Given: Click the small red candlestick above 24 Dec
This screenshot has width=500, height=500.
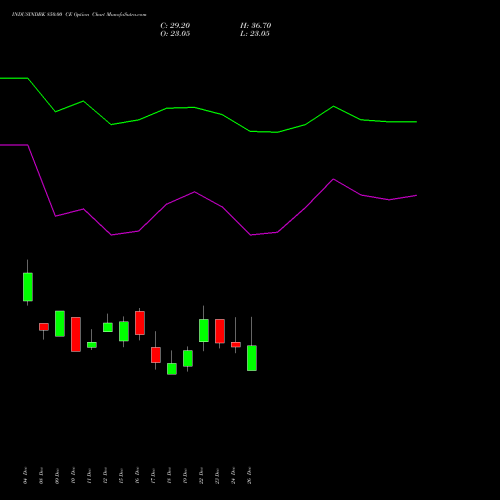Looking at the screenshot, I should (236, 345).
